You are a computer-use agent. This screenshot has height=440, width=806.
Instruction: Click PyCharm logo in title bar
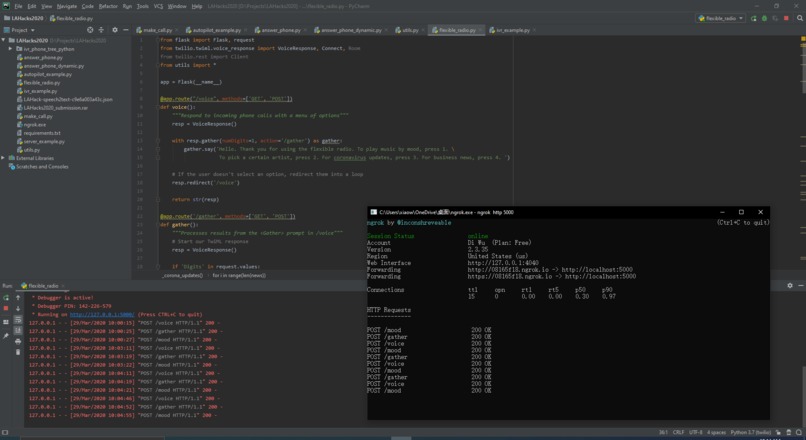click(x=6, y=6)
